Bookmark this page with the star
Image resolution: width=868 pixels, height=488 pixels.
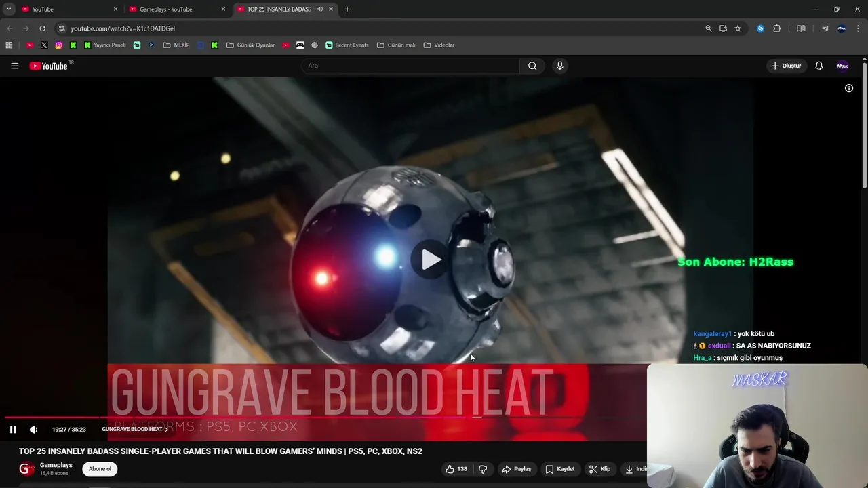738,28
